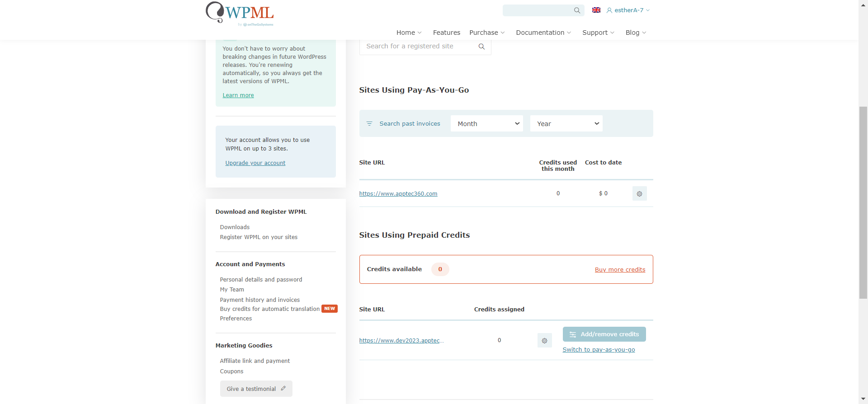Click the 'Sites Using Prepaid Credits' heading

point(415,235)
